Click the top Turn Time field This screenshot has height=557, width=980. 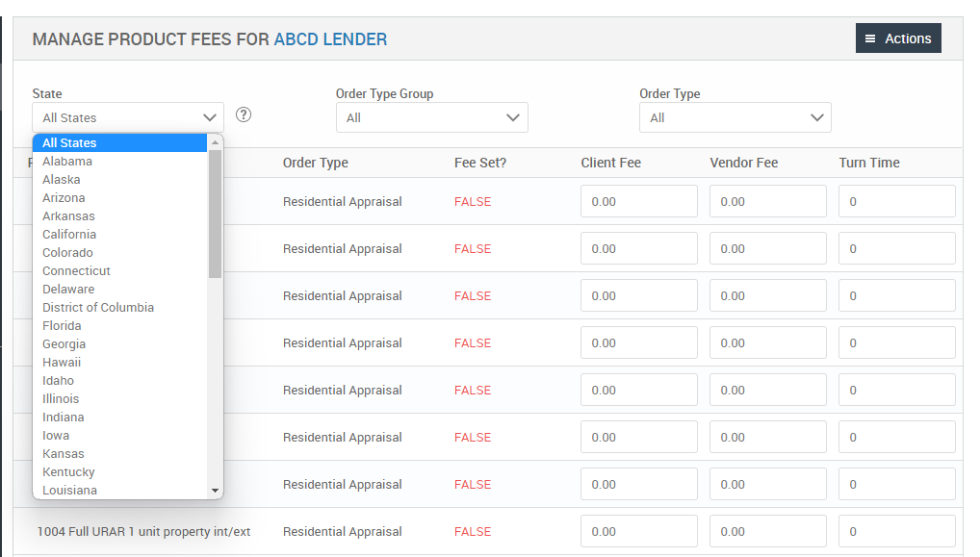[896, 201]
